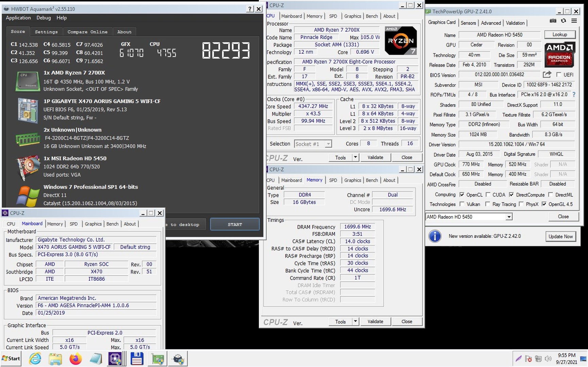The height and width of the screenshot is (367, 588).
Task: Click Ryzen 7 logo in CPU-Z
Action: tap(401, 40)
